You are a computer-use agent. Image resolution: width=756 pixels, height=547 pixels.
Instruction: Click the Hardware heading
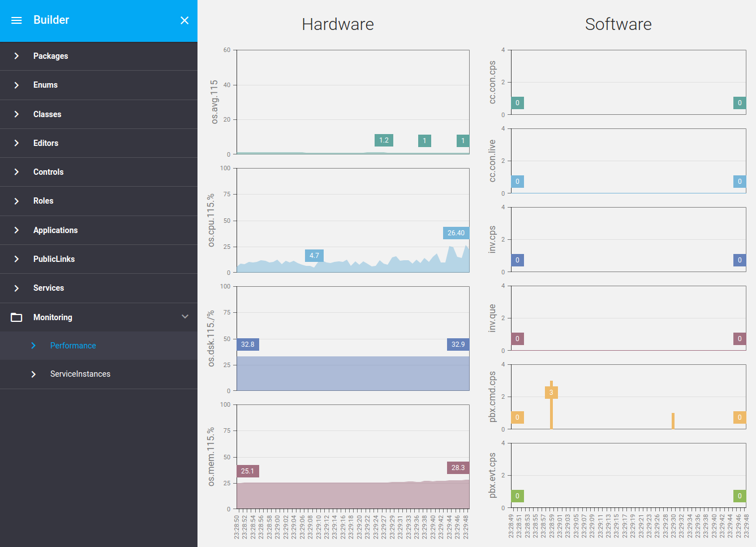pos(338,24)
